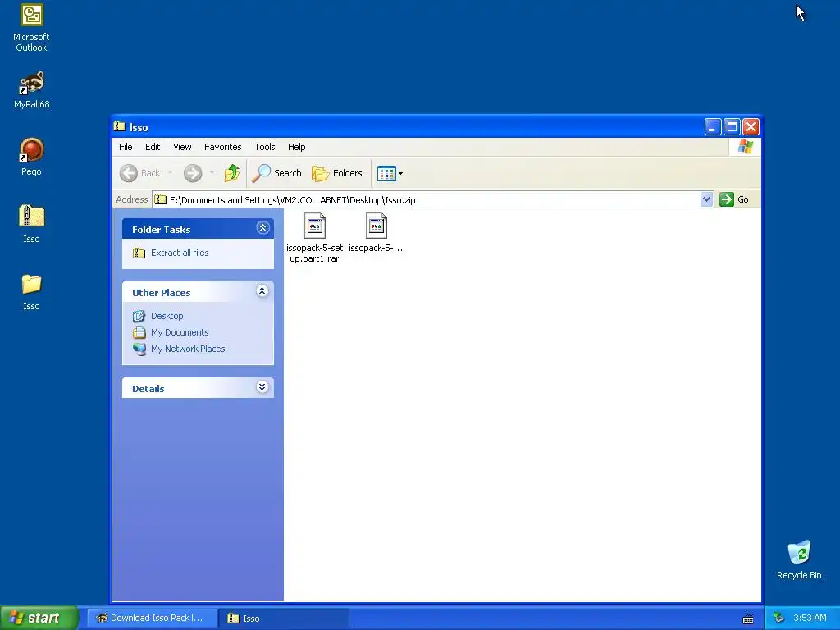The height and width of the screenshot is (630, 840).
Task: Collapse the Other Places panel
Action: pos(262,291)
